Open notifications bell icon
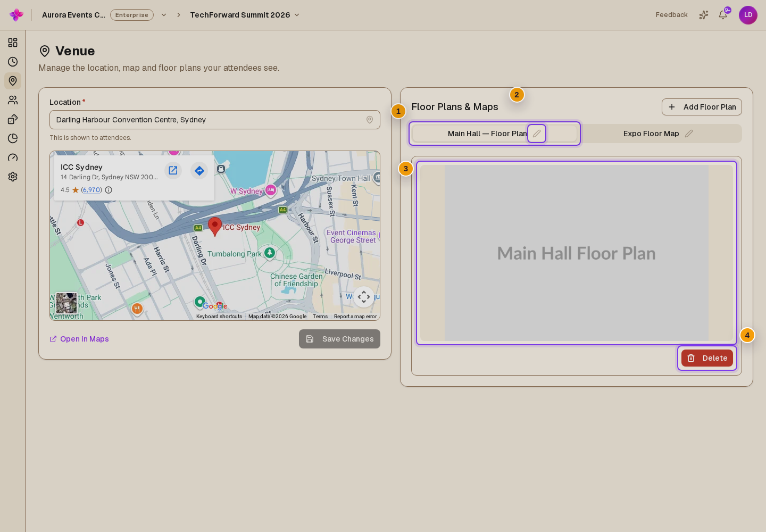The width and height of the screenshot is (766, 532). 723,15
